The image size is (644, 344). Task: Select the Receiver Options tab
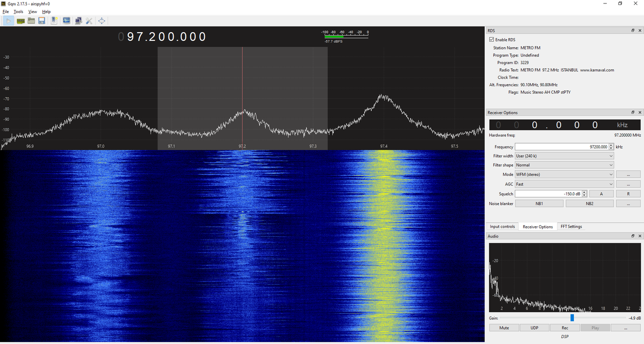pos(537,227)
